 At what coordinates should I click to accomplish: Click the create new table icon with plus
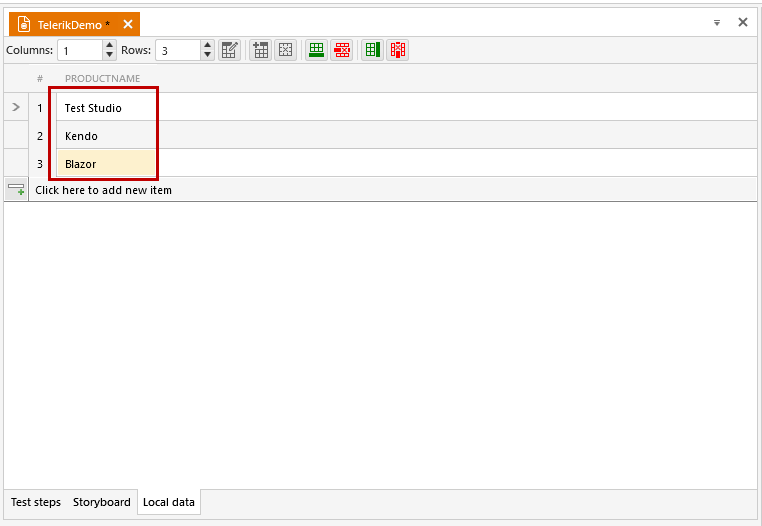(260, 50)
